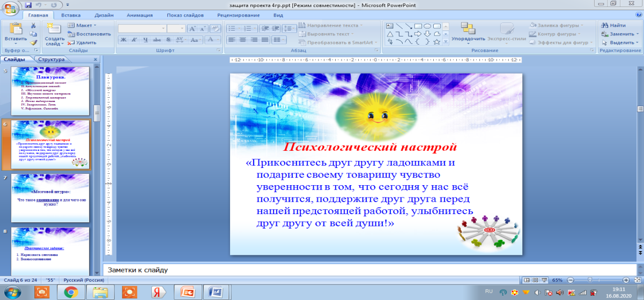Open the Шрифт font dialog launcher
Image resolution: width=644 pixels, height=300 pixels.
[218, 50]
